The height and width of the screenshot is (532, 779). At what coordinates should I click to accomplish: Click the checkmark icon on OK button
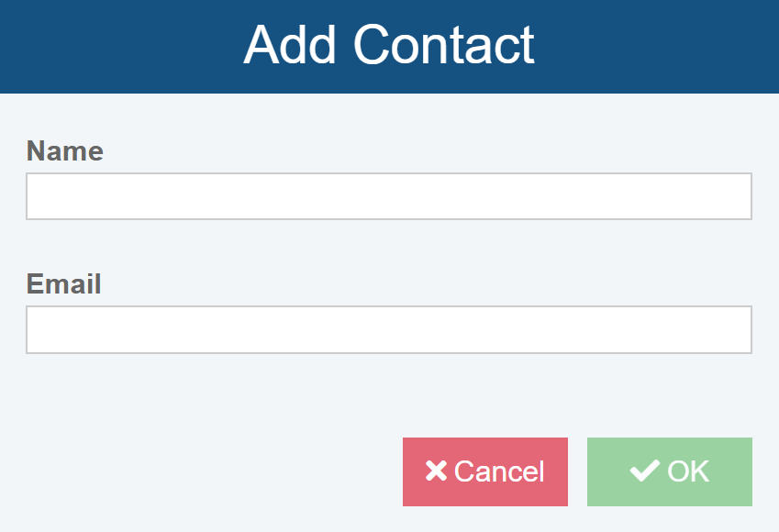645,471
